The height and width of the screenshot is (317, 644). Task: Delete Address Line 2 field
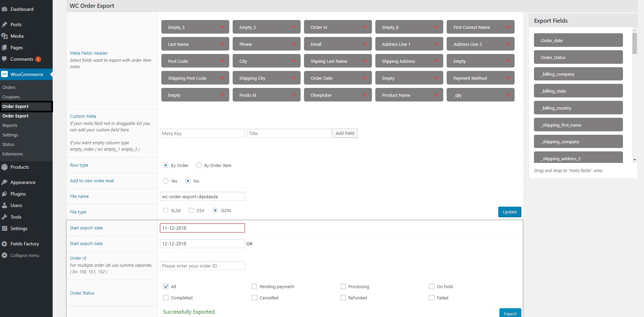pos(508,44)
